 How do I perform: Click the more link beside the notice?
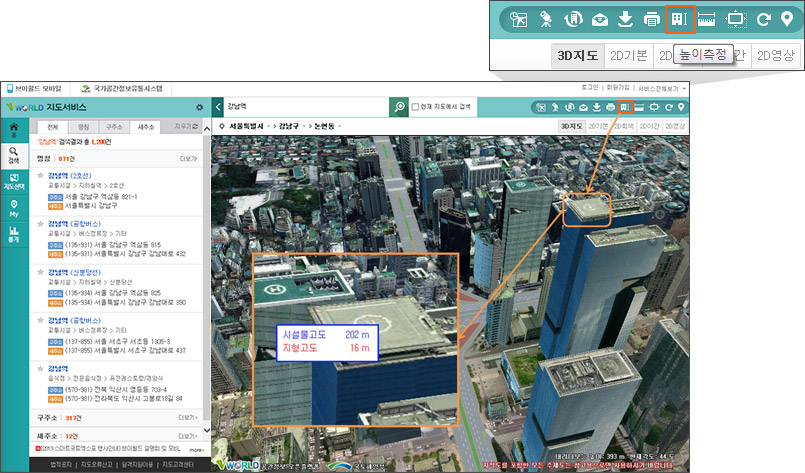click(197, 449)
